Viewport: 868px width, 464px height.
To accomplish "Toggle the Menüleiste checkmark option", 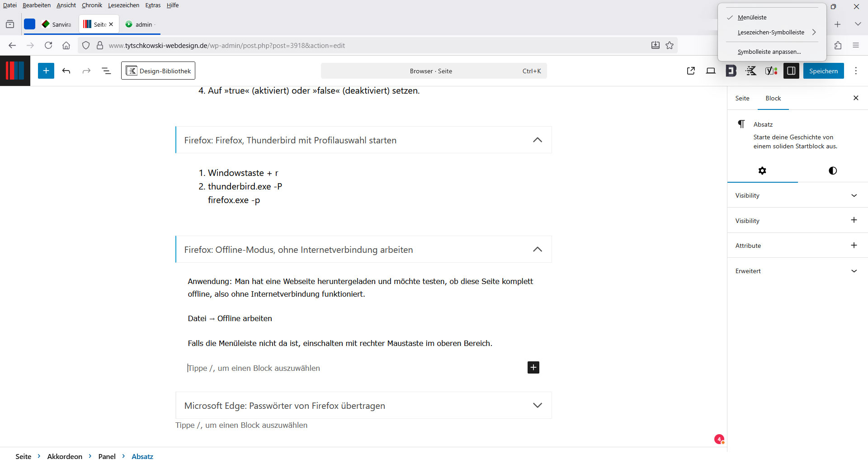I will pos(752,18).
